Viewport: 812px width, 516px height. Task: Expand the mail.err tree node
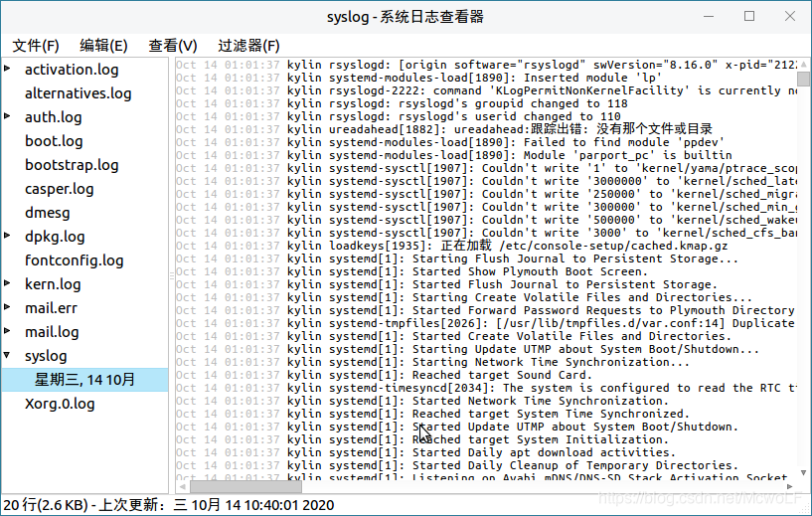click(7, 306)
